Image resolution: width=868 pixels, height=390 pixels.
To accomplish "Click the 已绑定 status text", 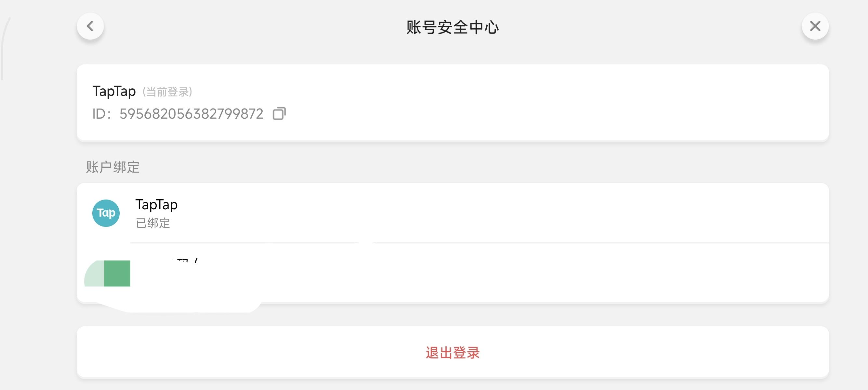I will pyautogui.click(x=153, y=223).
